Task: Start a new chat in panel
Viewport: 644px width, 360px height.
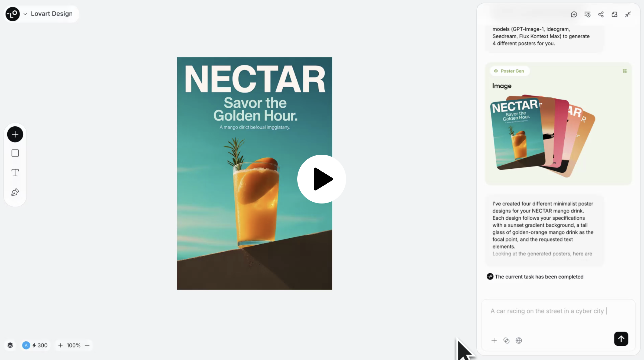Action: [574, 15]
